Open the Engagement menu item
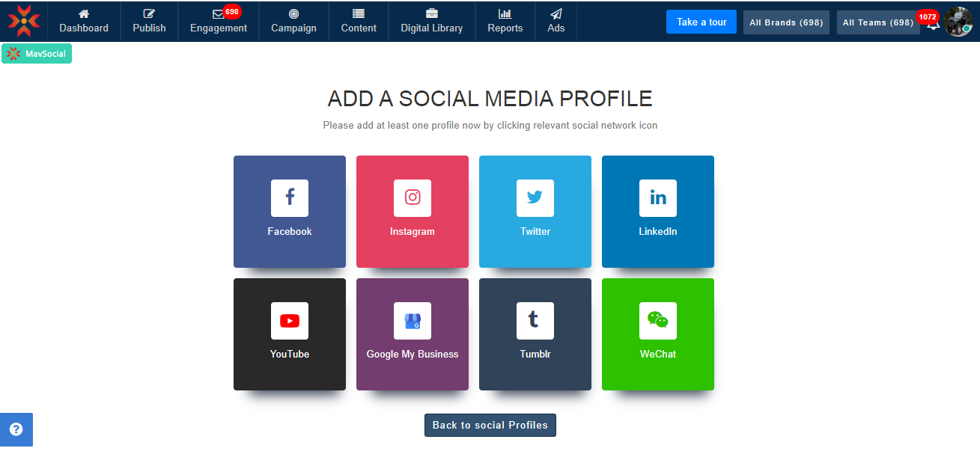This screenshot has height=454, width=980. click(x=219, y=21)
